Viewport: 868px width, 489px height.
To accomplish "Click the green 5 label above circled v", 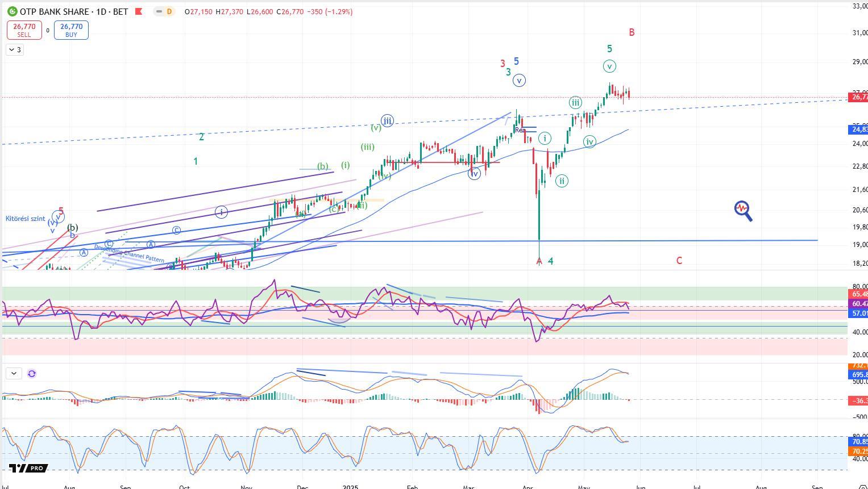I will pos(609,49).
